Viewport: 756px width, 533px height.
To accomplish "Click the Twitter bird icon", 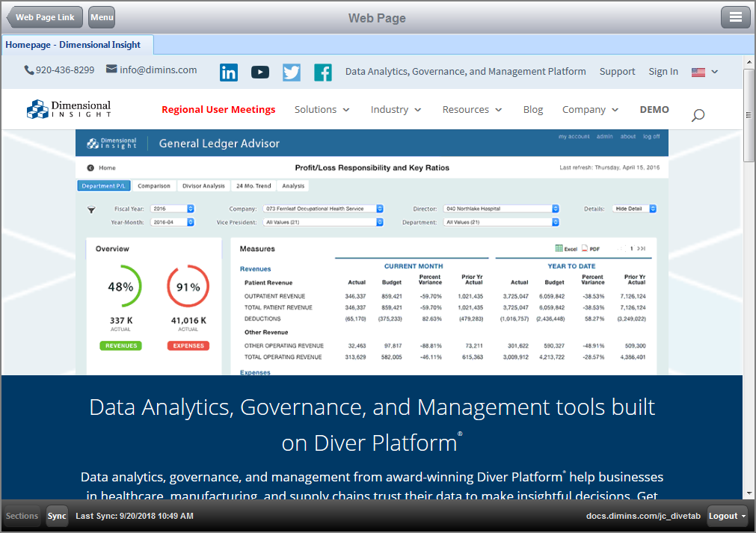I will [x=292, y=73].
